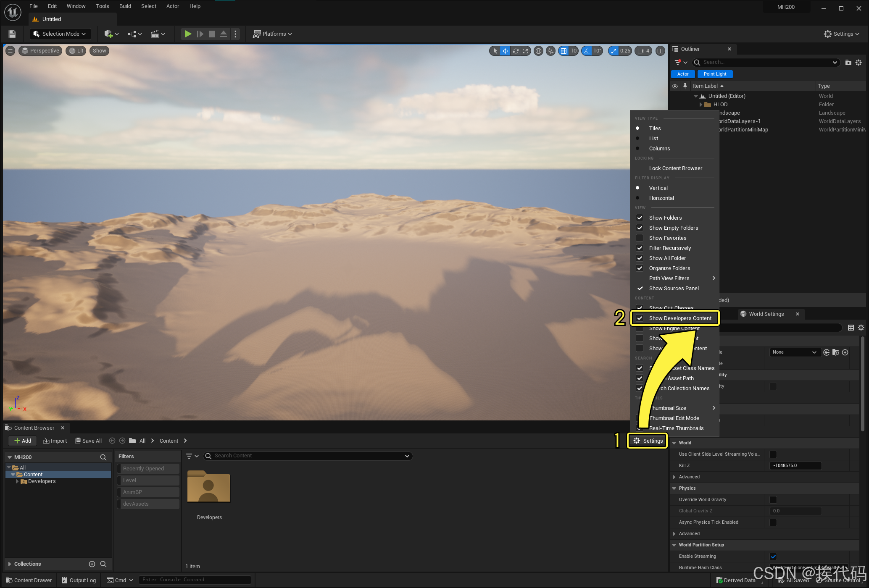Select the List view type radio
The image size is (869, 588).
(637, 138)
